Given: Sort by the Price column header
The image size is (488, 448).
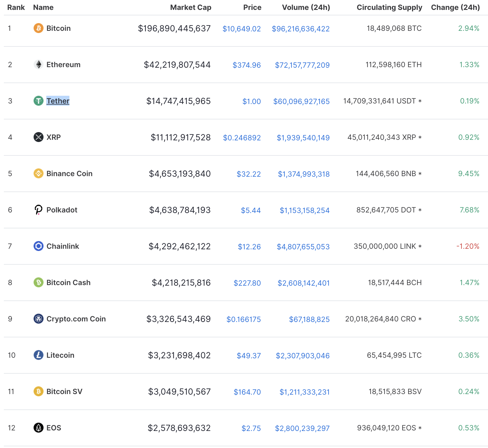Looking at the screenshot, I should click(x=252, y=7).
